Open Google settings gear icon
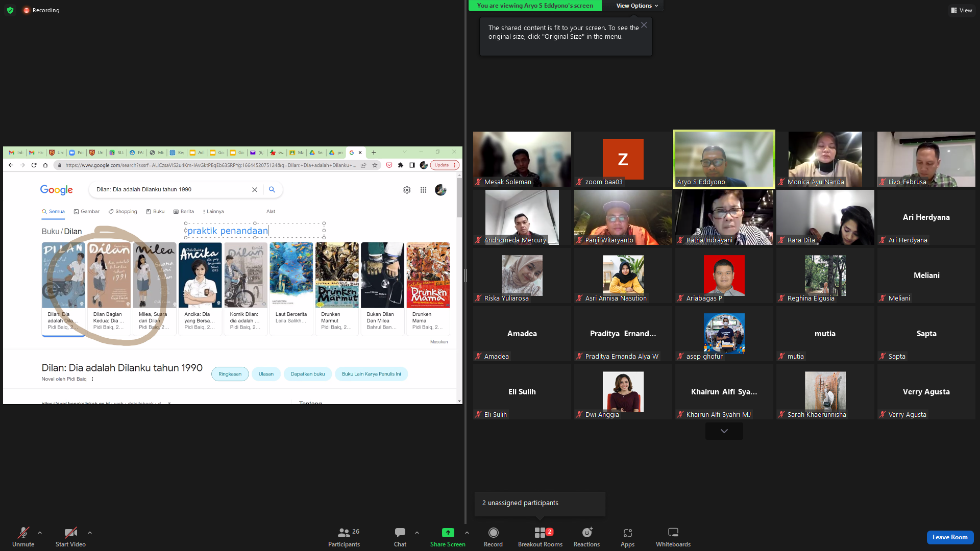The width and height of the screenshot is (980, 551). [407, 190]
